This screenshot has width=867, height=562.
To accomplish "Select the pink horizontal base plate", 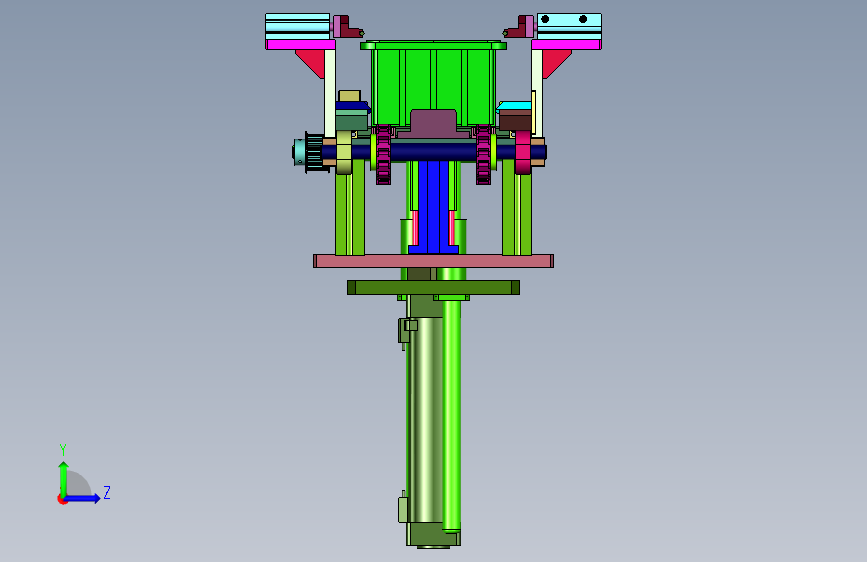I will pos(433,261).
